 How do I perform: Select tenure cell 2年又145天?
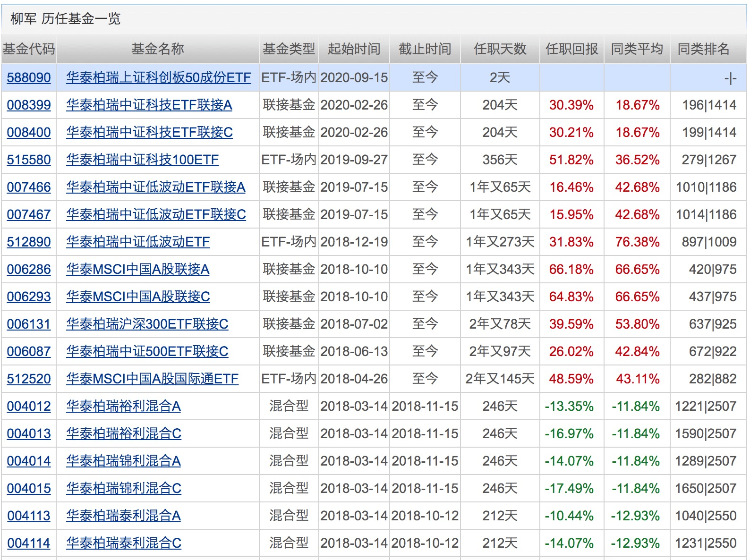coord(500,379)
